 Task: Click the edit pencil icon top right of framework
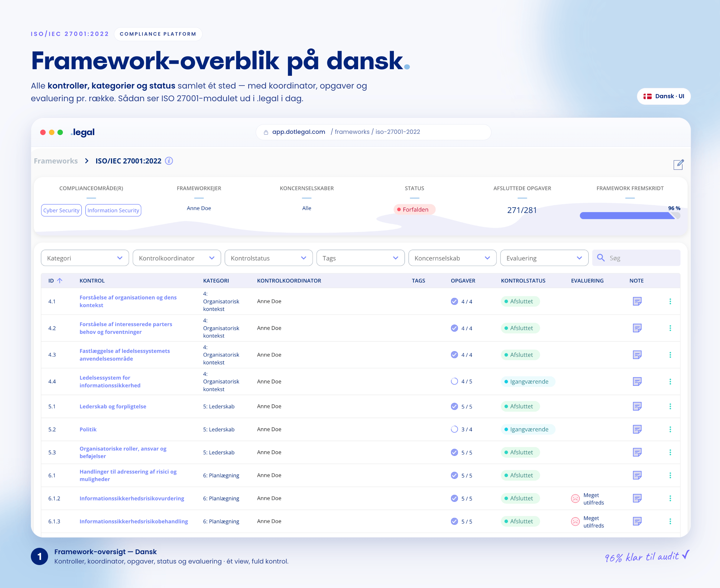click(x=679, y=165)
